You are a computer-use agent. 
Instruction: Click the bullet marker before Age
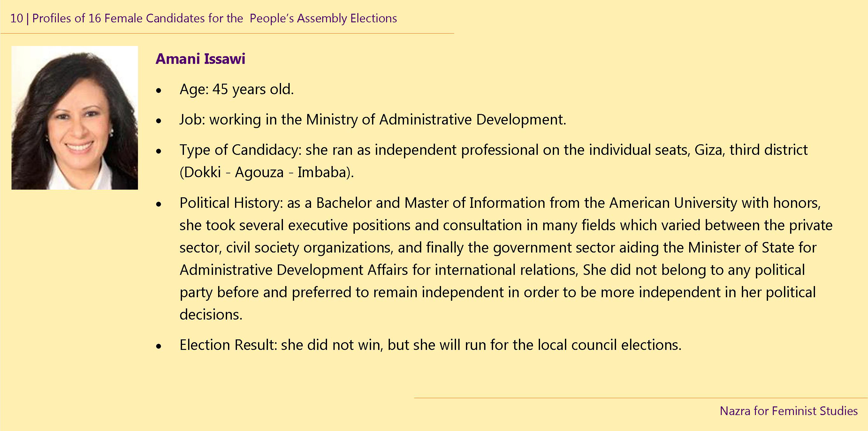point(159,90)
